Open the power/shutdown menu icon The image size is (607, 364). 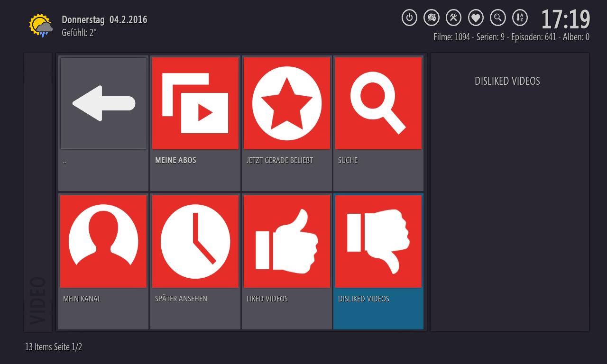tap(409, 18)
